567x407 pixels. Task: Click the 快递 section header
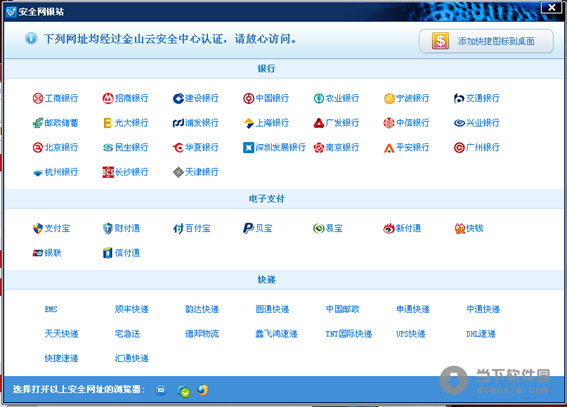pos(267,279)
